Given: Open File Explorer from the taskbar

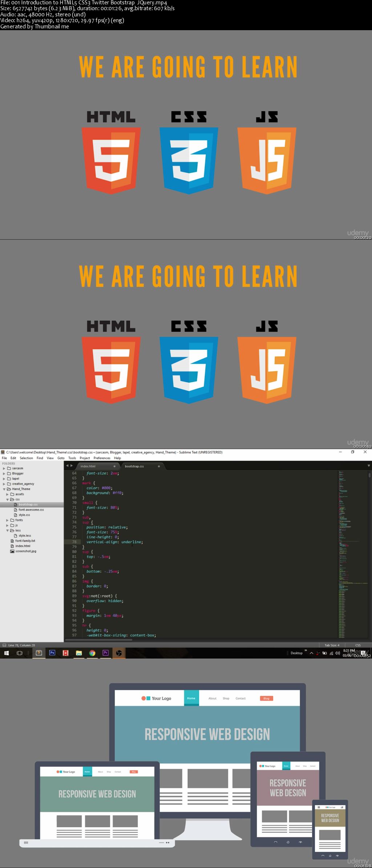Looking at the screenshot, I should click(x=79, y=653).
